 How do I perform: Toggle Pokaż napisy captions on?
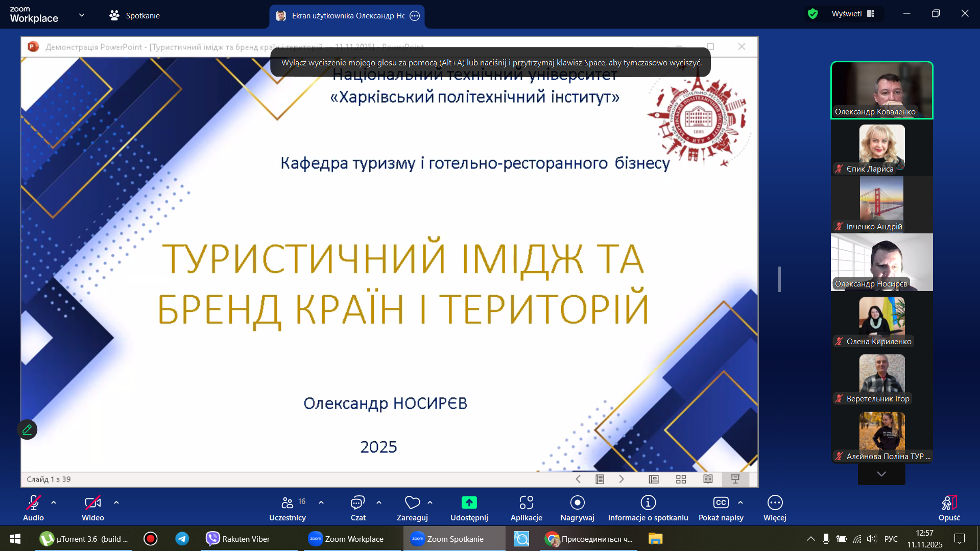(x=721, y=508)
